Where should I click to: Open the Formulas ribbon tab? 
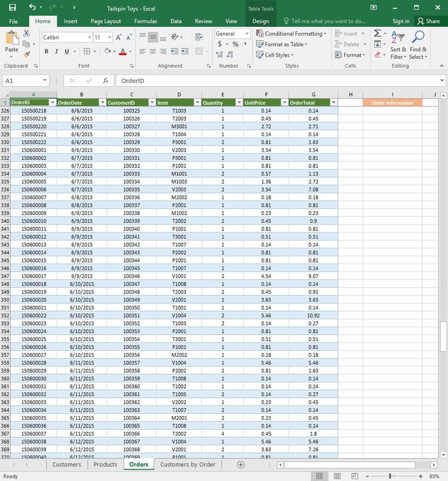(x=145, y=21)
